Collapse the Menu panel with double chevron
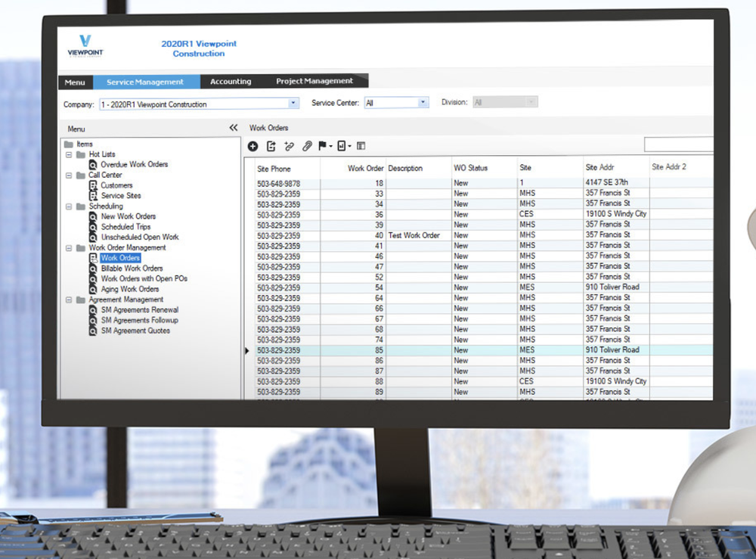This screenshot has width=756, height=559. click(x=234, y=128)
